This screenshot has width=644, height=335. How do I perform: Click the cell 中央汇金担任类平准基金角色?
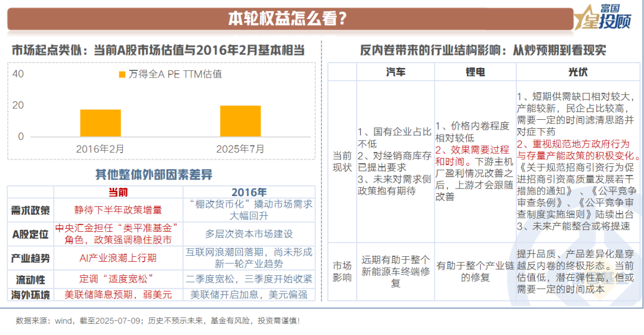pyautogui.click(x=118, y=234)
